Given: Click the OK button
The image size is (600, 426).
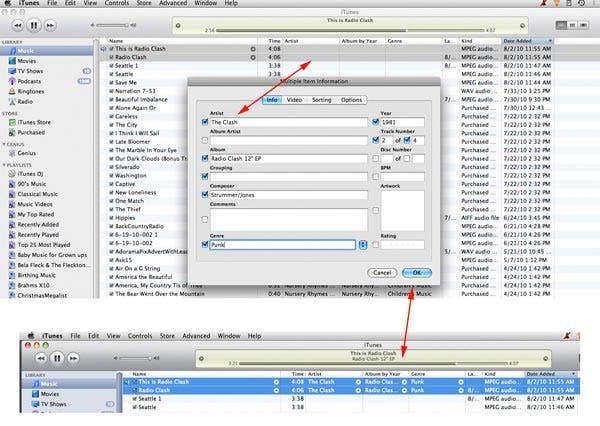Looking at the screenshot, I should point(417,273).
